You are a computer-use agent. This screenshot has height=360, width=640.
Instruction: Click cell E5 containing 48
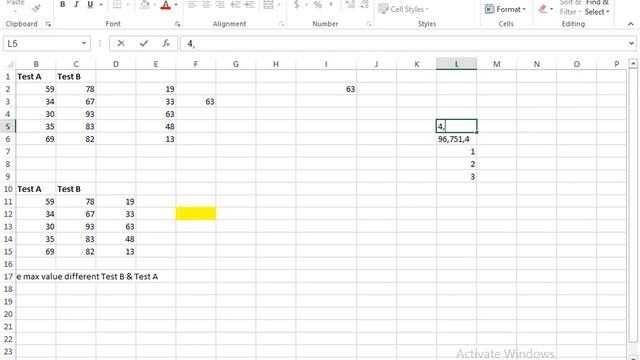pyautogui.click(x=156, y=127)
